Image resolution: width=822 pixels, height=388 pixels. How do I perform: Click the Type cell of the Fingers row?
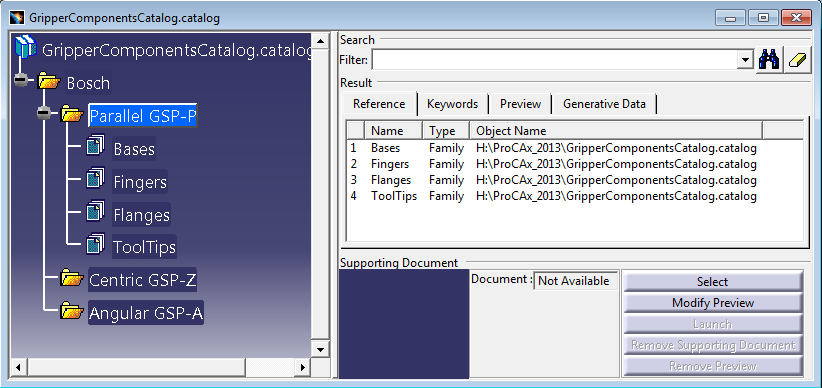pos(446,164)
